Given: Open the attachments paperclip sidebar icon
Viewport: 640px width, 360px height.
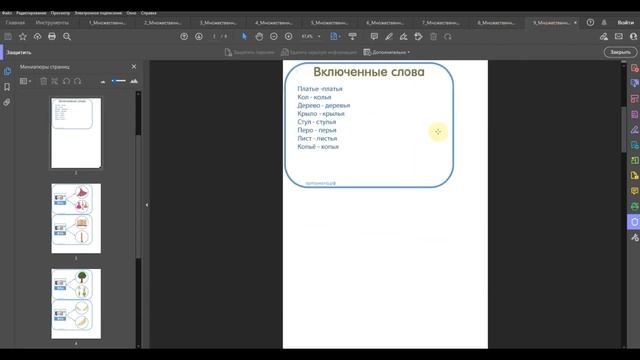Looking at the screenshot, I should pos(7,102).
